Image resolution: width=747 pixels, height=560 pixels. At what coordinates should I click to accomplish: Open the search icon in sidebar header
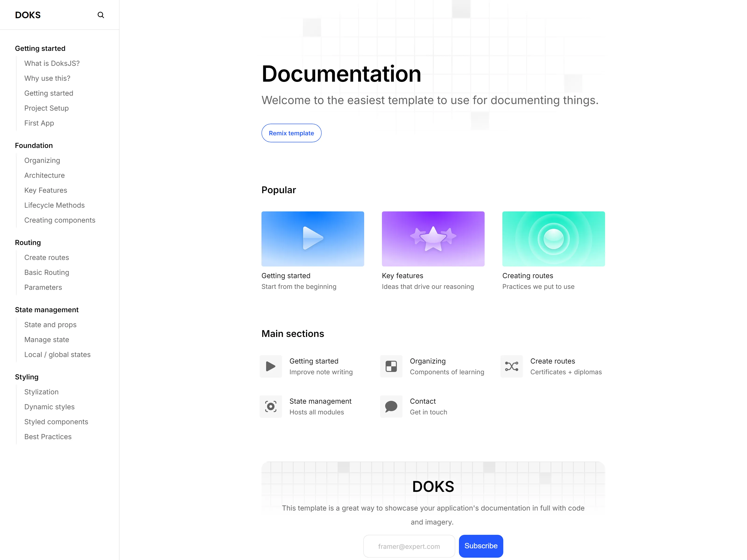pos(101,15)
